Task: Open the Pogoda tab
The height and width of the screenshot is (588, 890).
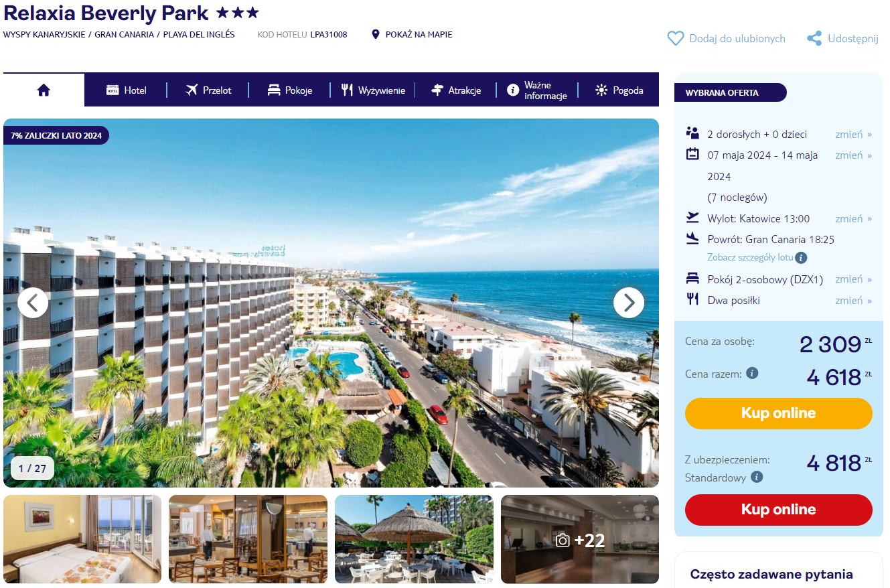Action: click(x=619, y=90)
